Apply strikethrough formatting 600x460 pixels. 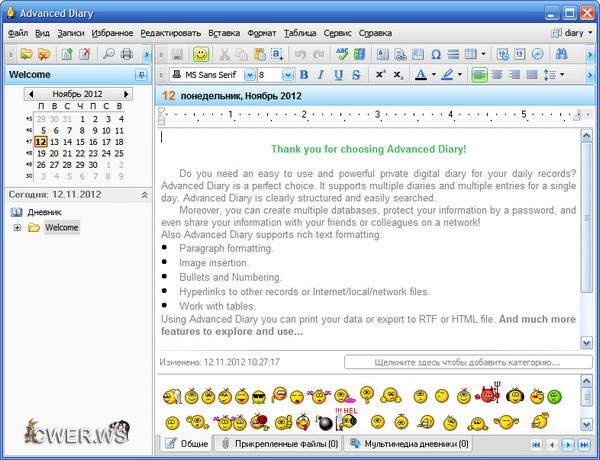[355, 75]
